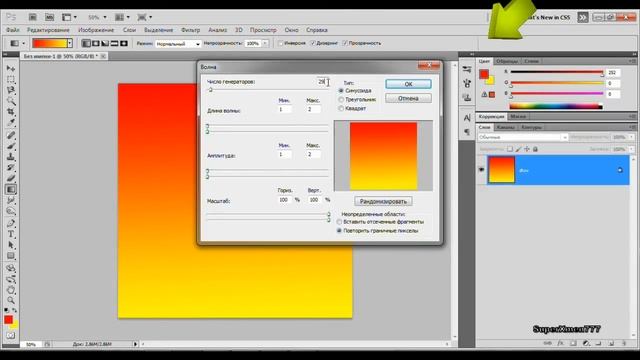Click Отмена in the Волна dialog
Viewport: 640px width, 360px height.
[x=408, y=98]
